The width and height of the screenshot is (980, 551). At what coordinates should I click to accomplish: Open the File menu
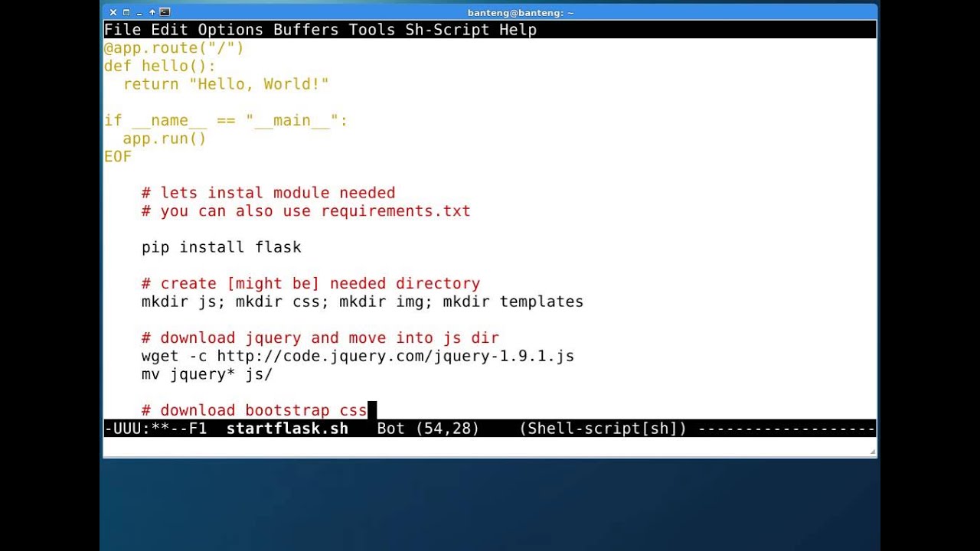tap(122, 30)
